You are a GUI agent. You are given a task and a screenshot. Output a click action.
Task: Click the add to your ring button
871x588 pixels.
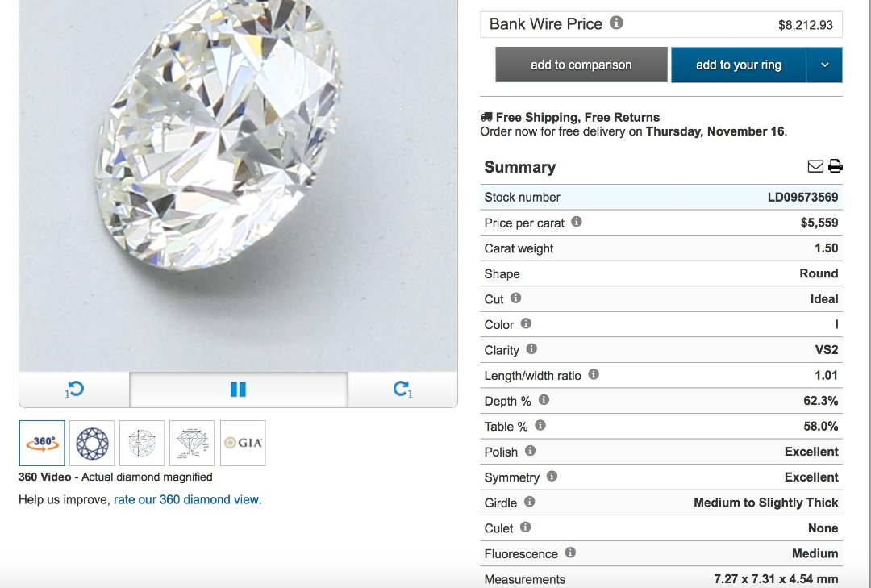click(738, 65)
